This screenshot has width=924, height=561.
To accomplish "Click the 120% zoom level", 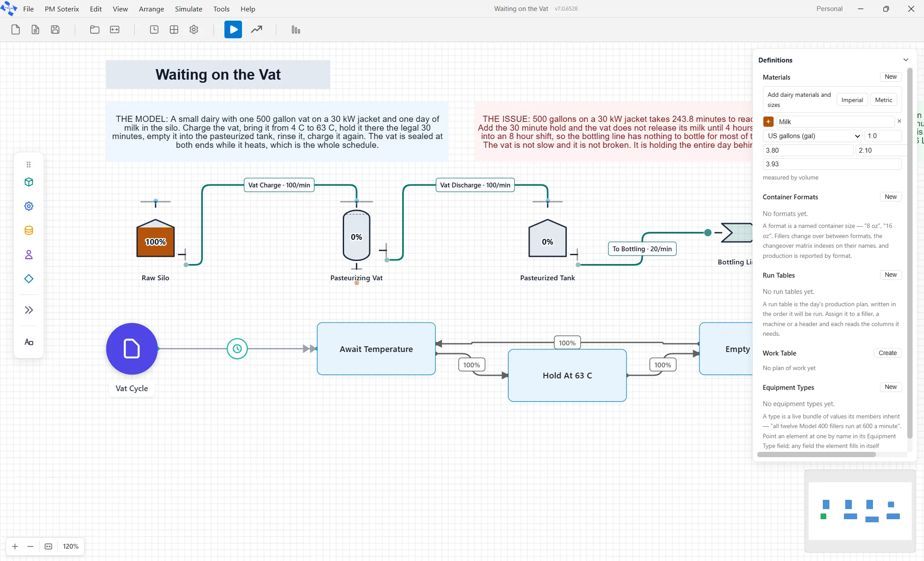I will point(70,546).
